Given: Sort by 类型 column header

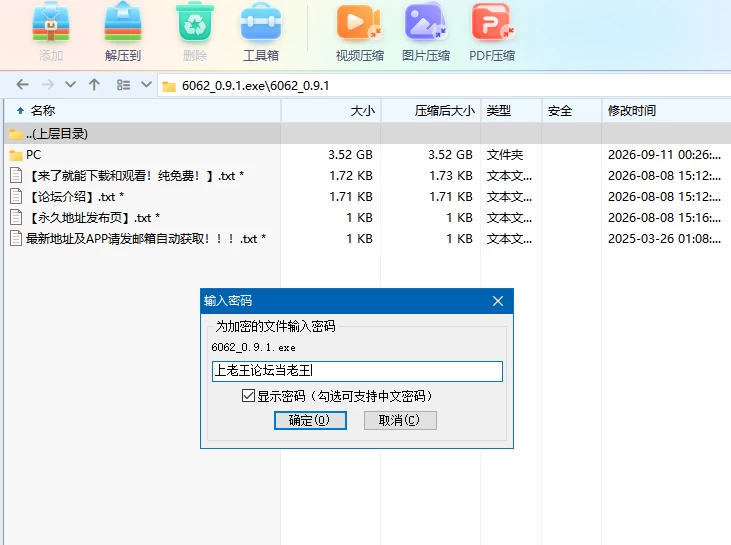Looking at the screenshot, I should tap(511, 110).
